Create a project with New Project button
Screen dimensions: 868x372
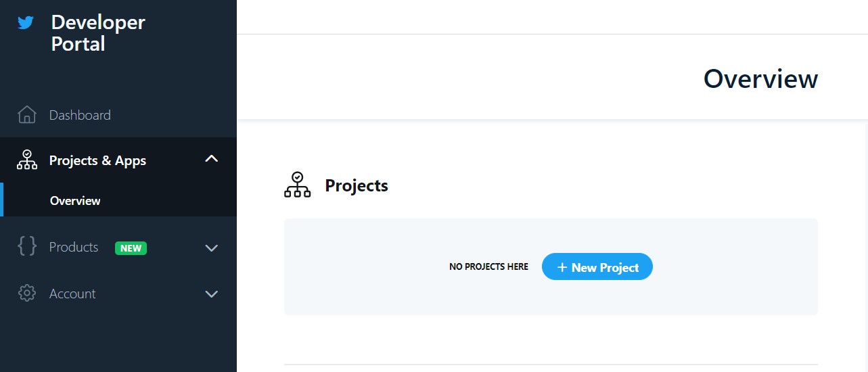[x=597, y=267]
